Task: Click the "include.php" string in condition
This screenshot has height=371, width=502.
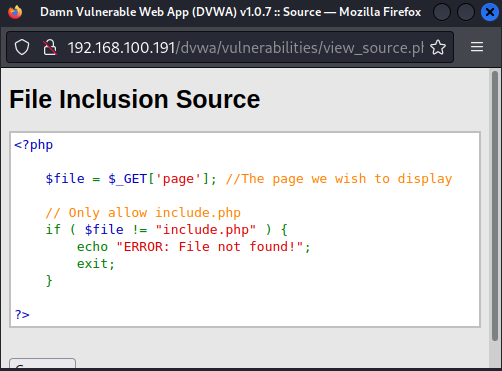Action: [x=206, y=230]
